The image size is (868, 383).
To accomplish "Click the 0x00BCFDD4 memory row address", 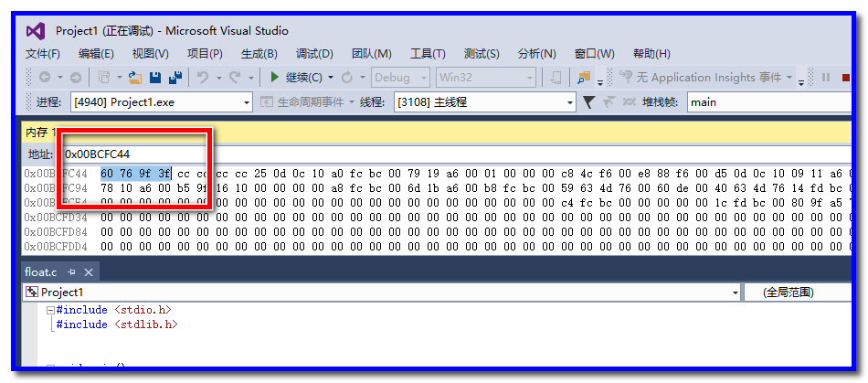I will [56, 246].
